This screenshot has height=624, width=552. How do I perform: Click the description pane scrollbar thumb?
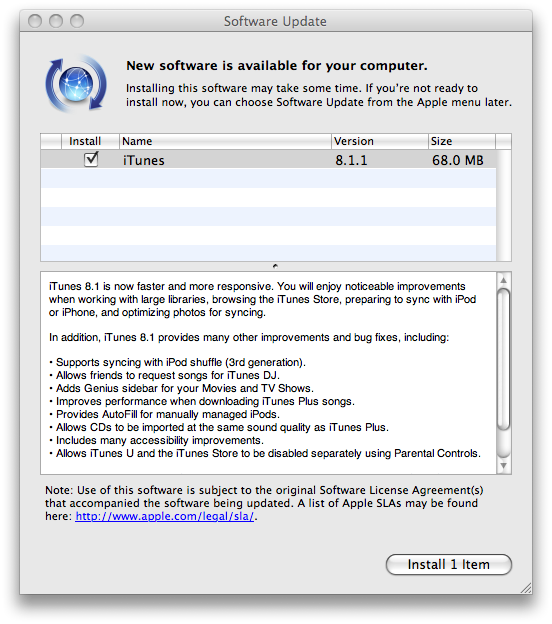(x=503, y=359)
